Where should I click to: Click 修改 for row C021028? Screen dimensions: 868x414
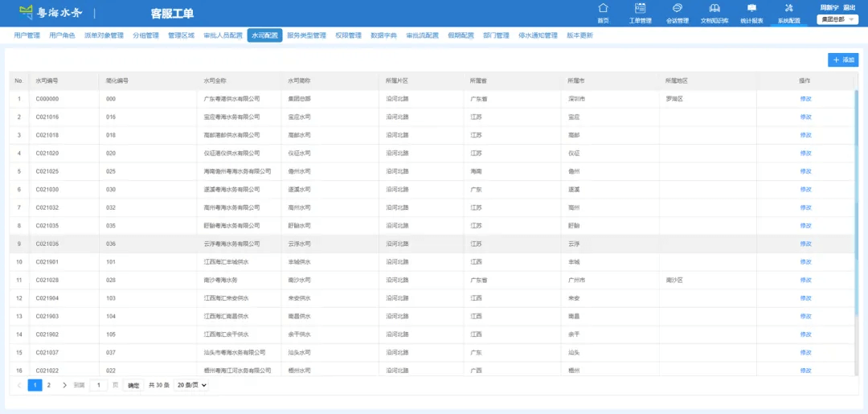[x=805, y=280]
